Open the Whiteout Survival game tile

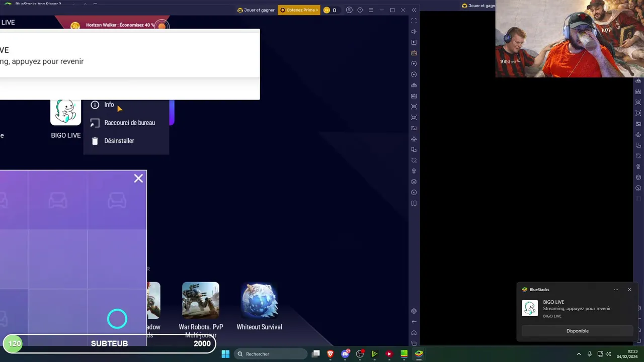tap(259, 301)
